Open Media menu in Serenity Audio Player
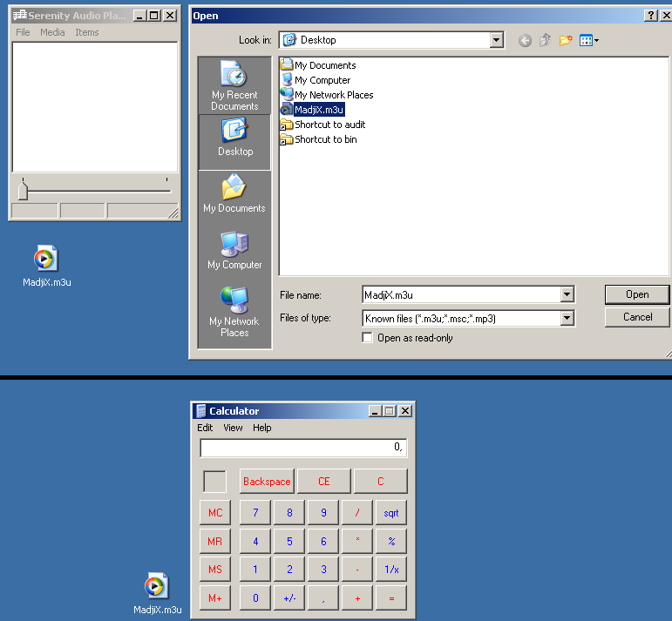 tap(52, 32)
